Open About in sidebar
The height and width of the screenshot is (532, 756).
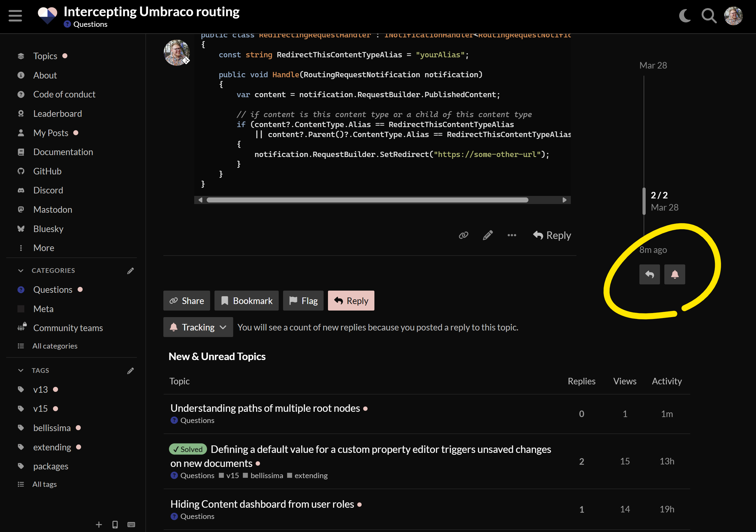[45, 75]
